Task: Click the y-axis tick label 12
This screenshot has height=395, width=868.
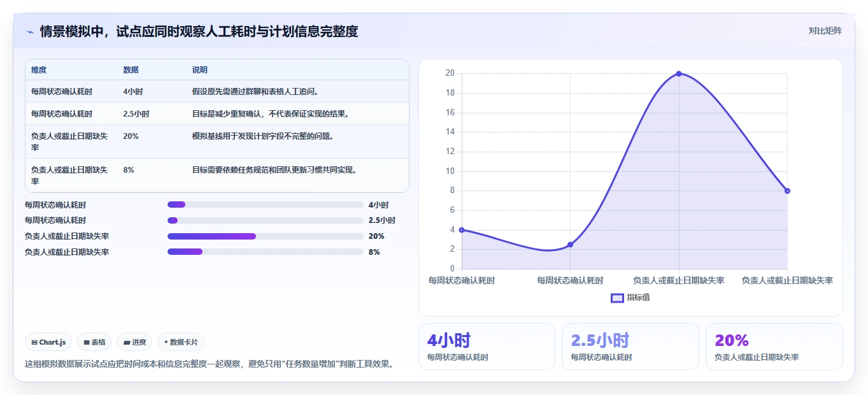Action: (x=450, y=152)
